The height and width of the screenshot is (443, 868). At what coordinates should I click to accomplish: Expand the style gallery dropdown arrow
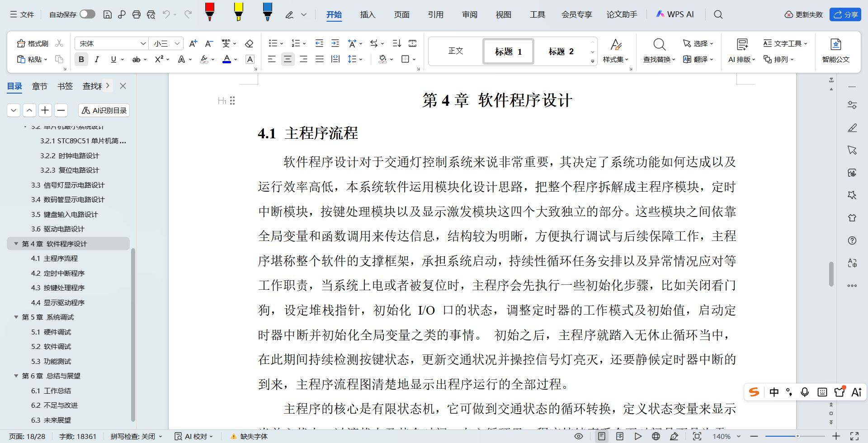click(593, 61)
